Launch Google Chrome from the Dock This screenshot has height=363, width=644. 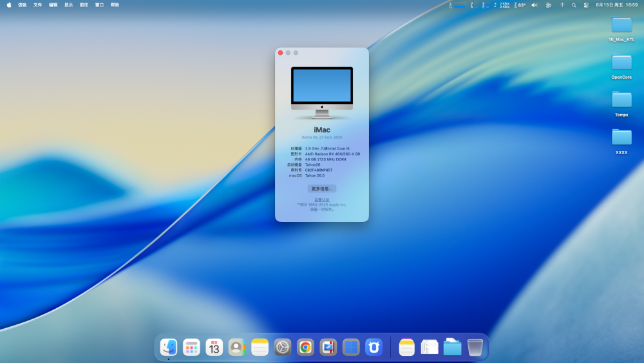(305, 348)
